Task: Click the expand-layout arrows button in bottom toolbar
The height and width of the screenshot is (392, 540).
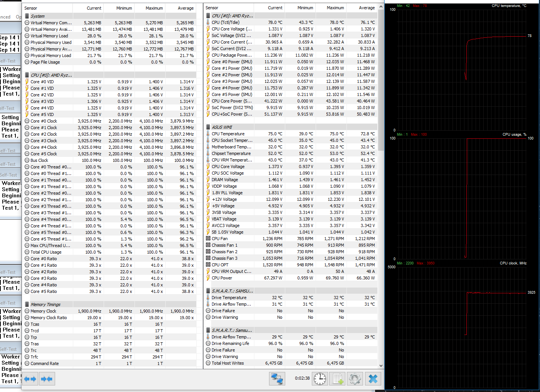Action: [30, 379]
